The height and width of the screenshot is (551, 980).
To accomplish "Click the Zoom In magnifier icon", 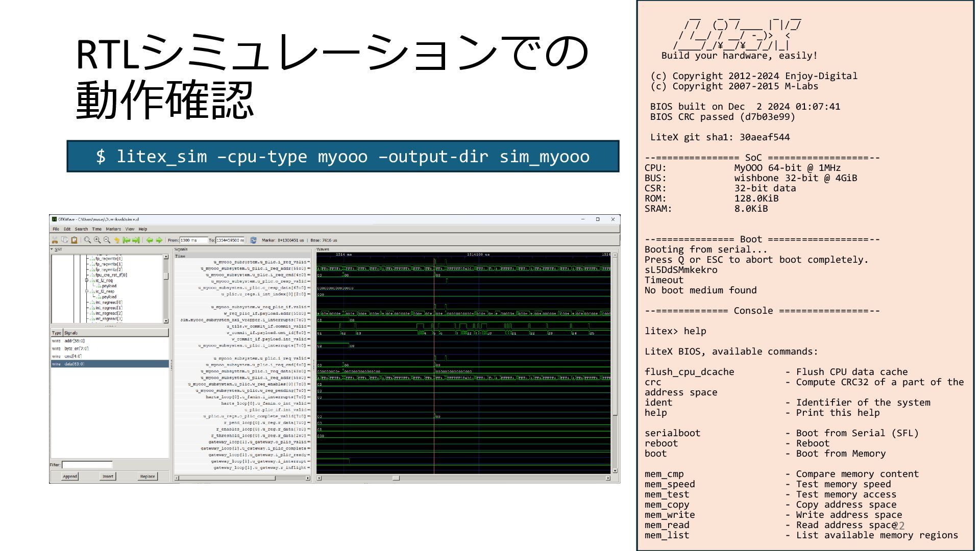I will click(x=97, y=240).
